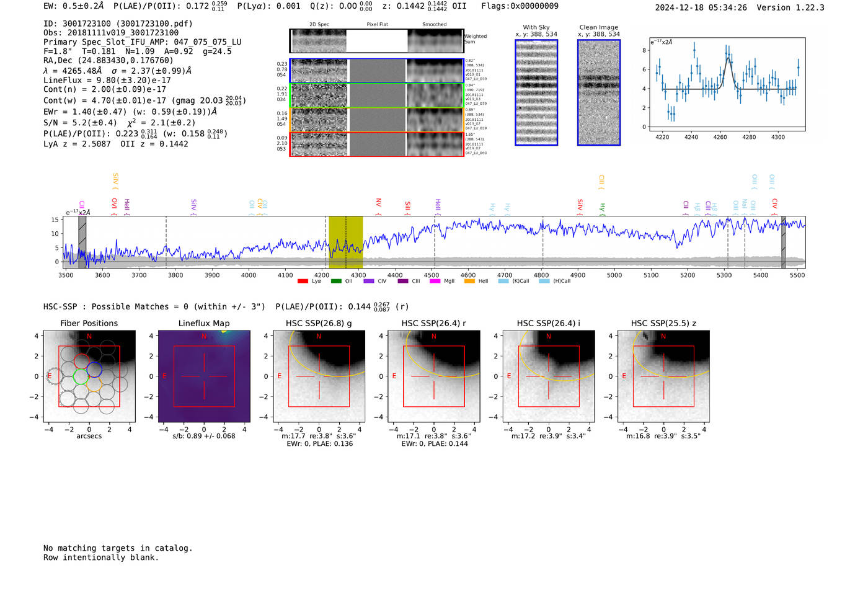This screenshot has height=591, width=868.
Task: Click the orange SiIV line label at far left
Action: coord(115,180)
